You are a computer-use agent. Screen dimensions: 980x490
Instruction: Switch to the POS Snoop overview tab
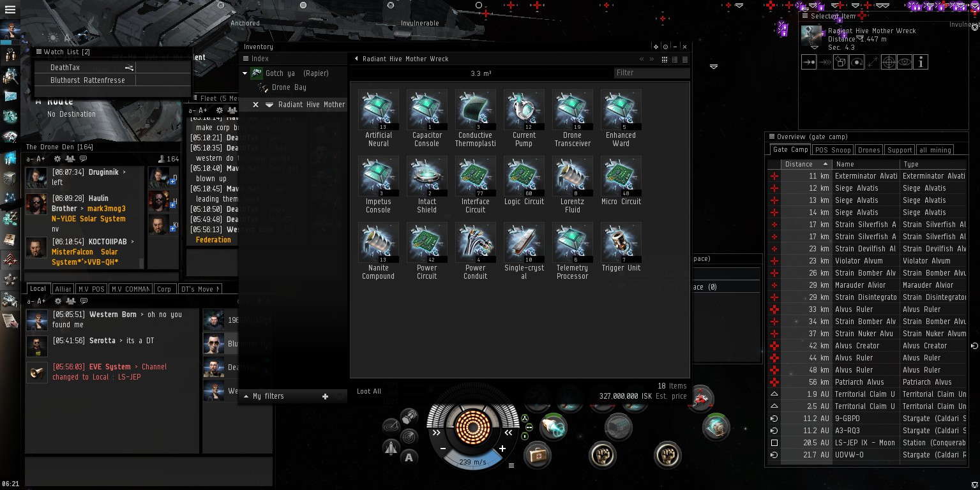click(x=833, y=150)
